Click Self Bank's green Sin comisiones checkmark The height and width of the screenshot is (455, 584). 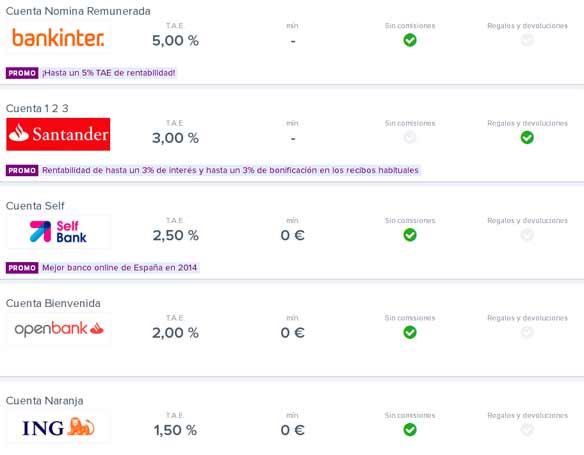click(410, 235)
